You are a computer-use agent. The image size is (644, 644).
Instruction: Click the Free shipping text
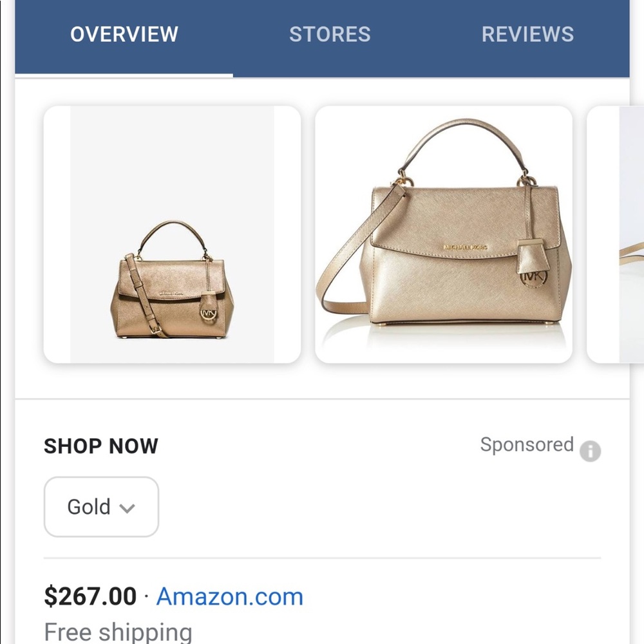pos(117,632)
